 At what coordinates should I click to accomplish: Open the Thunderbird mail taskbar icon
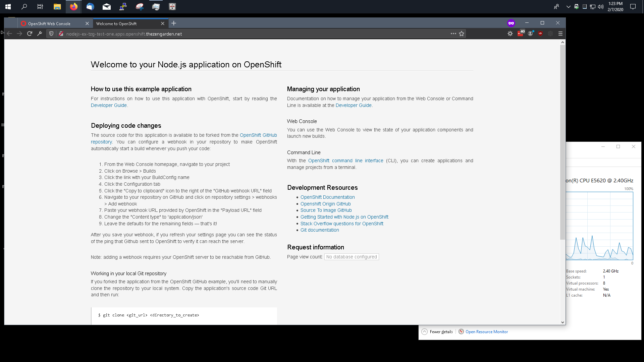point(90,6)
